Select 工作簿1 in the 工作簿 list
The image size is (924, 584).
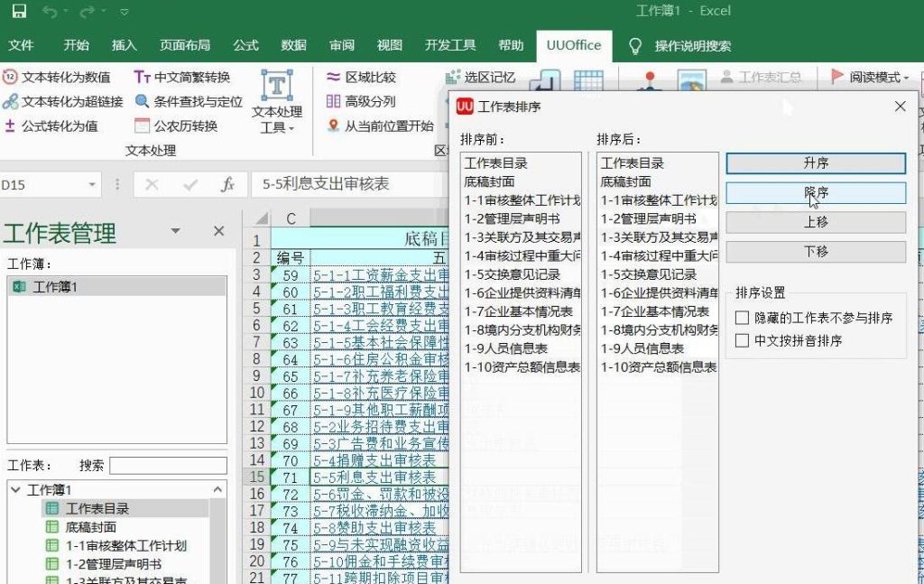[116, 287]
